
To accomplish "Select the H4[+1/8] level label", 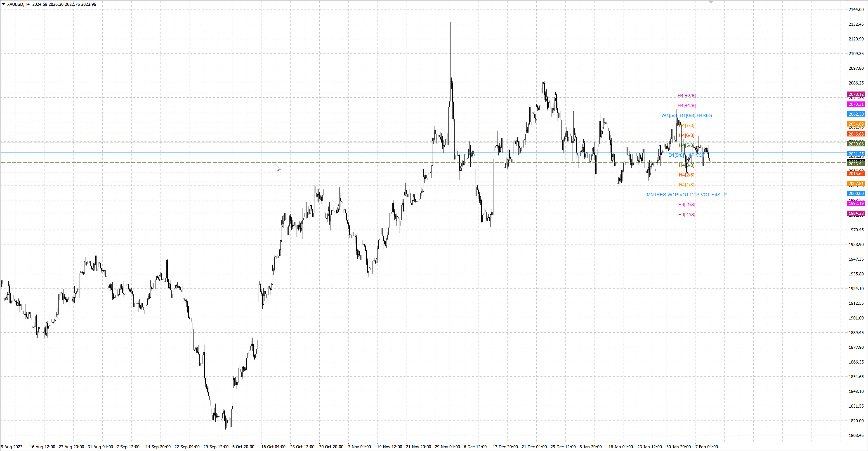I will click(686, 106).
